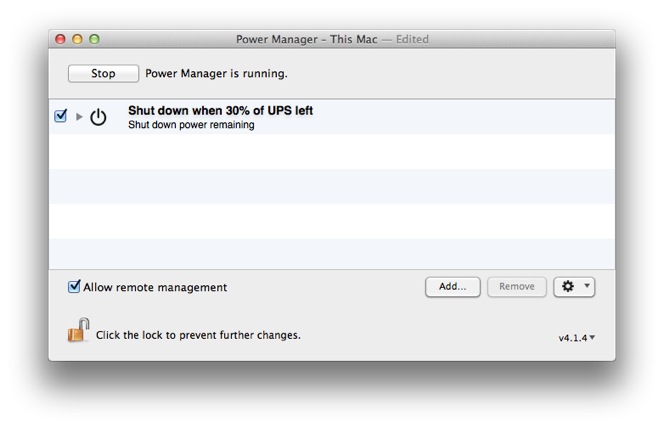Close the Power Manager window
Image resolution: width=664 pixels, height=428 pixels.
[60, 39]
